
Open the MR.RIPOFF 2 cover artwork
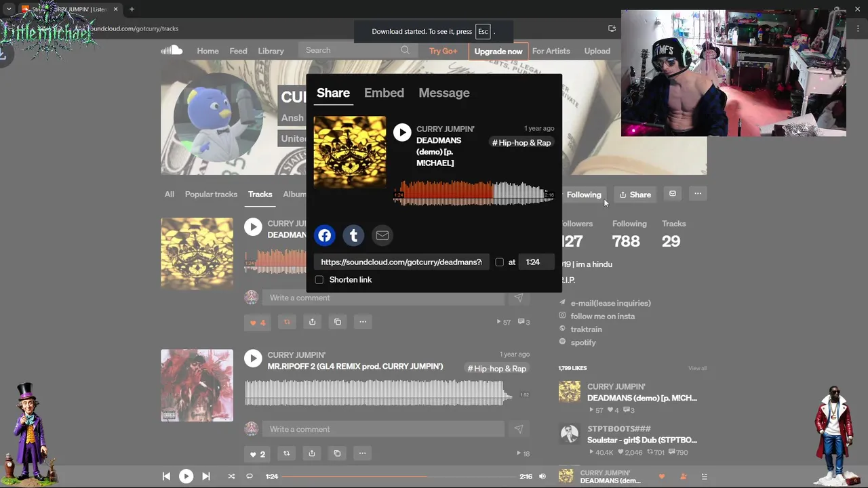(197, 385)
